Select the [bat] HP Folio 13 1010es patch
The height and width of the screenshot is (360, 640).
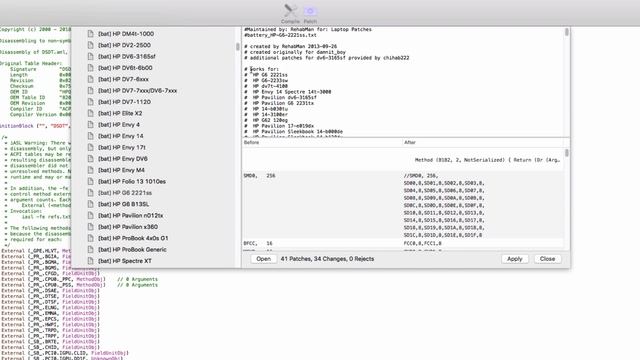132,182
